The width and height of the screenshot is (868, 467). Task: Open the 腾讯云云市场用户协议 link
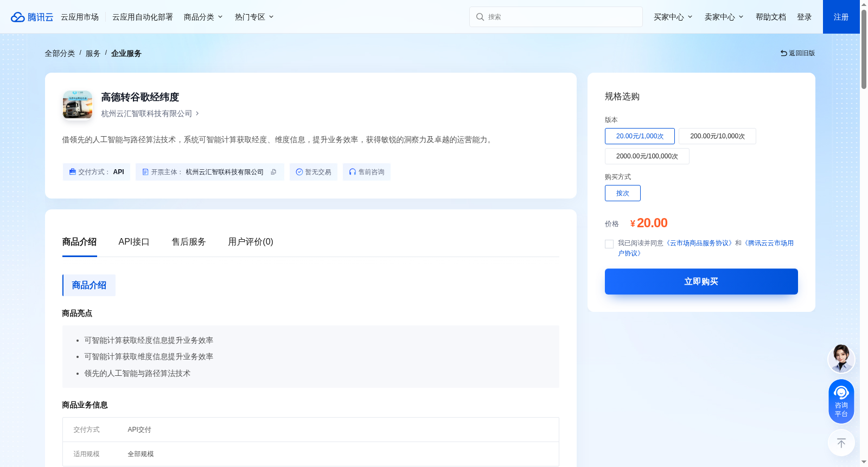click(x=706, y=248)
